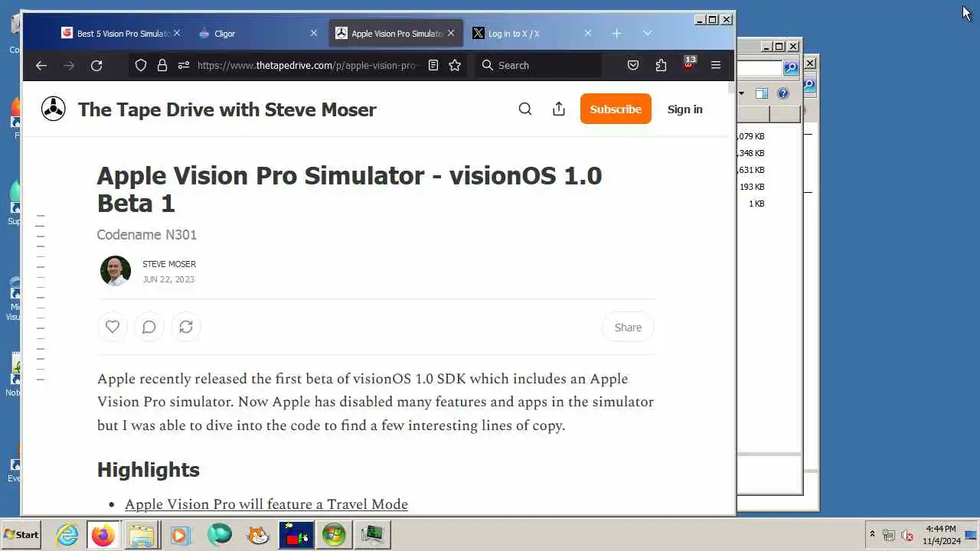Open views dropdown arrow in background Explorer window
Viewport: 980px width, 551px height.
[x=741, y=93]
